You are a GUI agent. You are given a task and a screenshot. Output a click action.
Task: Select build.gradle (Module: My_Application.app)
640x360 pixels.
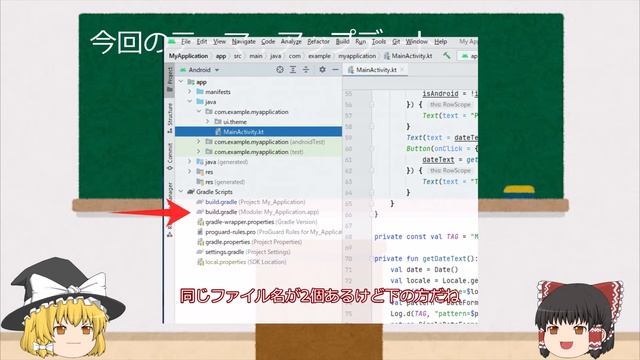pyautogui.click(x=258, y=212)
